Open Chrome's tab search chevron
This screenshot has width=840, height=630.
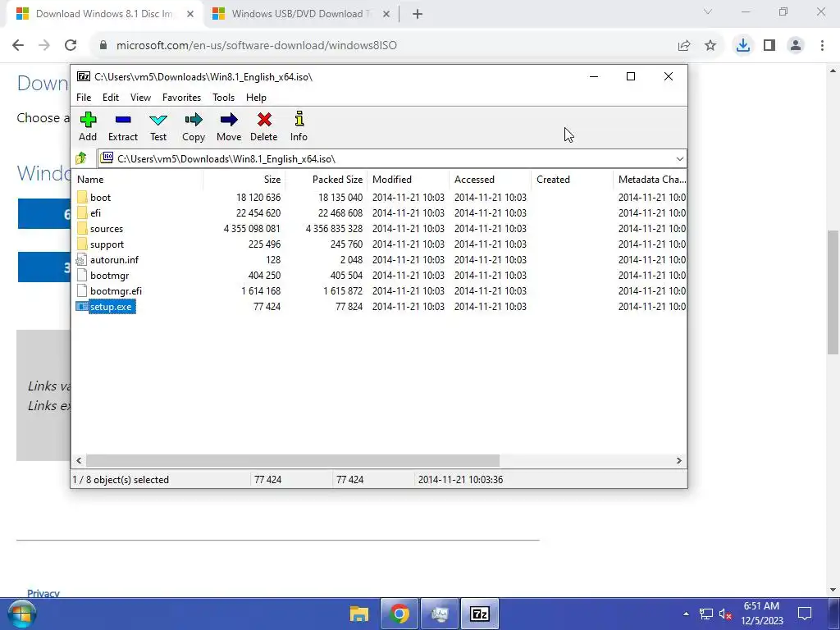[x=708, y=11]
